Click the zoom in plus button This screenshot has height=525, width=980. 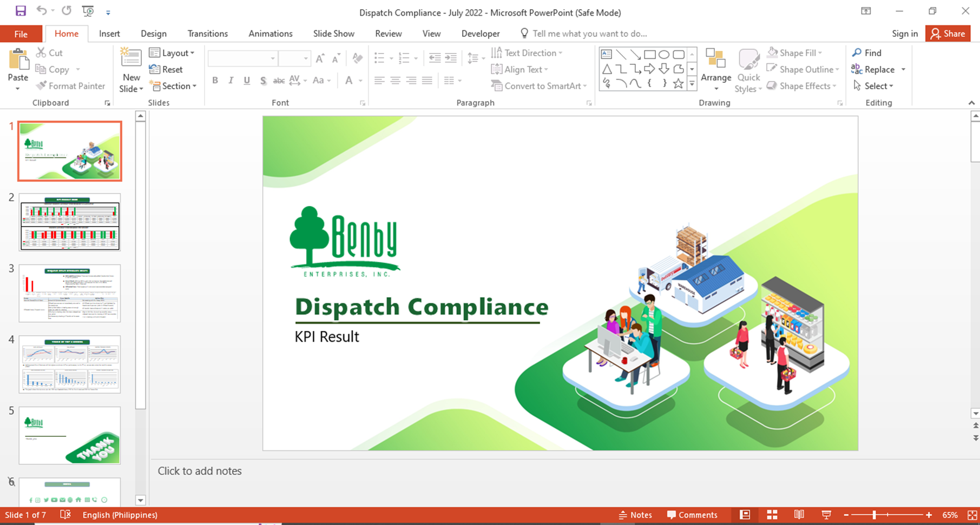(929, 515)
